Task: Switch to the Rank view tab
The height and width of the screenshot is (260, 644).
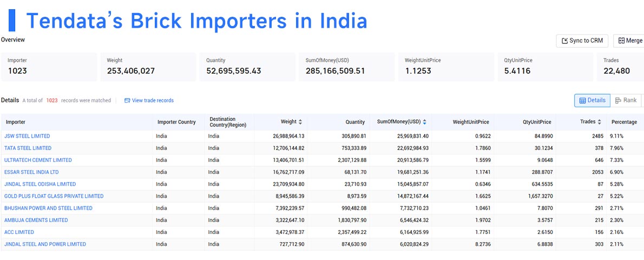Action: (x=626, y=100)
